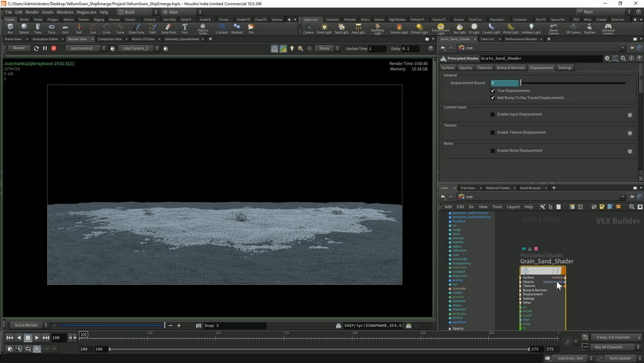644x363 pixels.
Task: Click the refresh render icon
Action: pyautogui.click(x=36, y=48)
